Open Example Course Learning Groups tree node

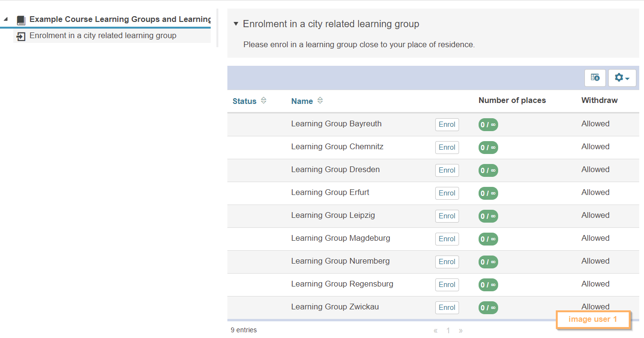coord(120,20)
